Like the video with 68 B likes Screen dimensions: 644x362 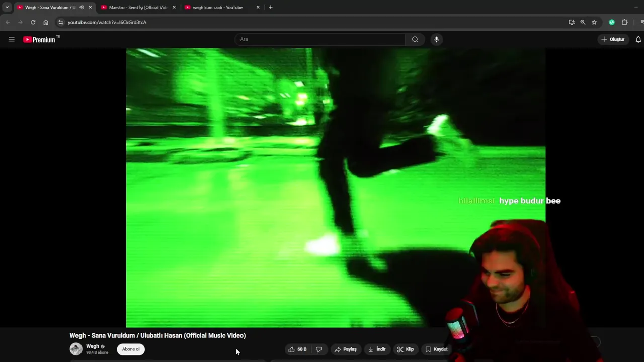297,349
